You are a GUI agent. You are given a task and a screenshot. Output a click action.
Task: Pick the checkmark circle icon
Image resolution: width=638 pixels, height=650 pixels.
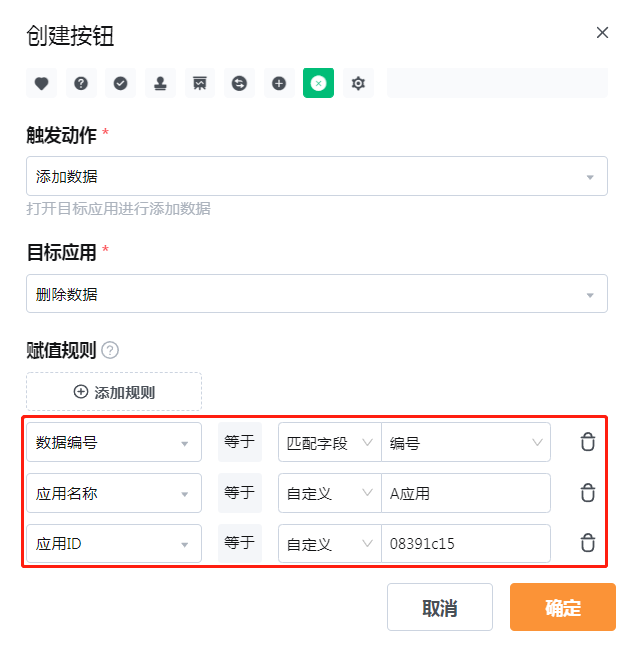pyautogui.click(x=121, y=83)
